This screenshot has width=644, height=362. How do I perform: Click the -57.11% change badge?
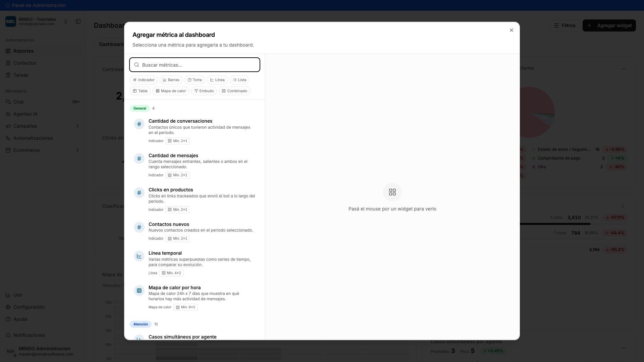click(615, 218)
